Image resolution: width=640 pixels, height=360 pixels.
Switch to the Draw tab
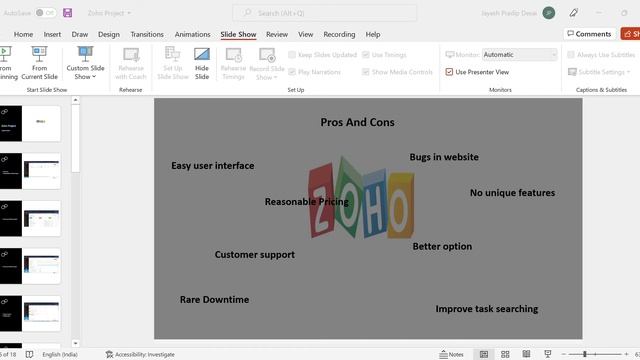click(x=80, y=34)
